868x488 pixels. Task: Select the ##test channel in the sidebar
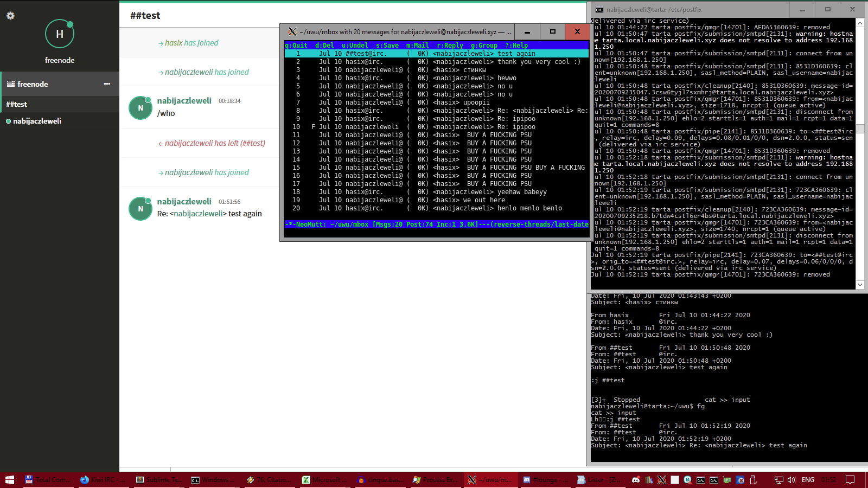tap(17, 104)
